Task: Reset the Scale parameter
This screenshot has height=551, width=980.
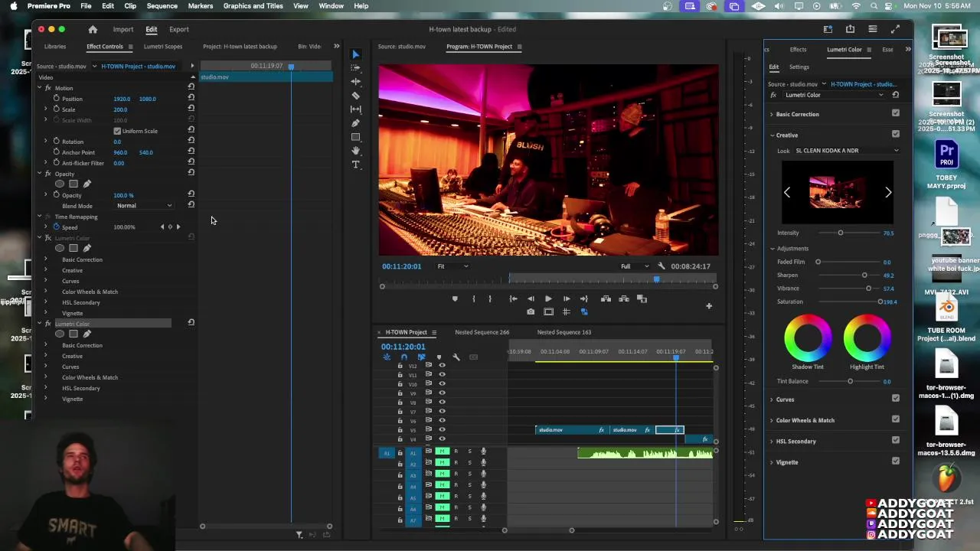Action: coord(191,109)
